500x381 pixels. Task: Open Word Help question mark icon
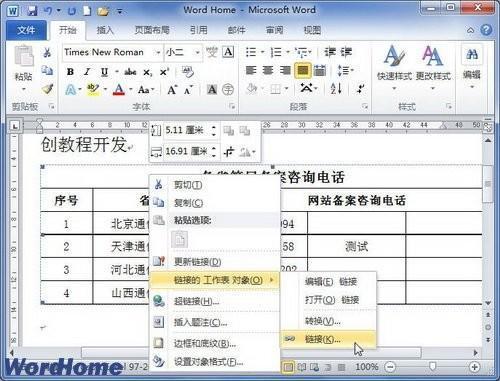tap(486, 30)
